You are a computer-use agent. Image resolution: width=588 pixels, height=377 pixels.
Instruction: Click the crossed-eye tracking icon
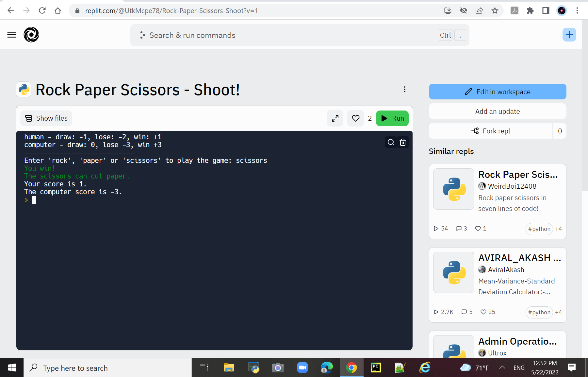pos(464,10)
